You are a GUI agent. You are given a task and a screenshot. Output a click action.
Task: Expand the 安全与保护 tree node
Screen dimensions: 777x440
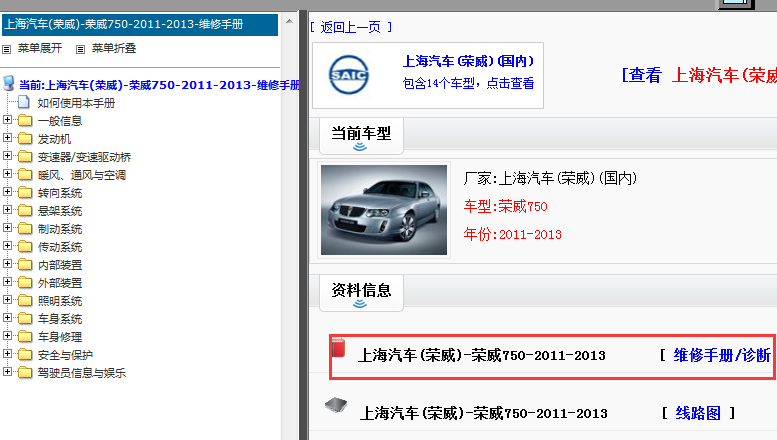coord(7,353)
